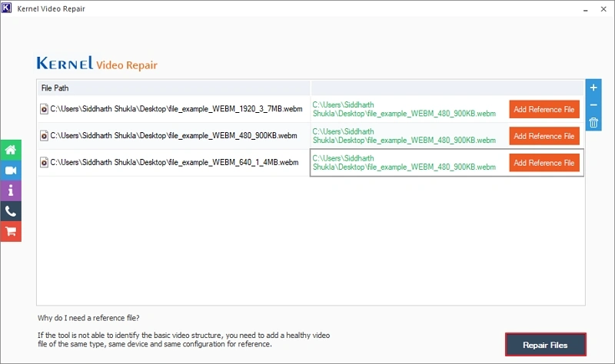Open the video camera sidebar icon
Screen dimensions: 615x364
click(x=11, y=170)
